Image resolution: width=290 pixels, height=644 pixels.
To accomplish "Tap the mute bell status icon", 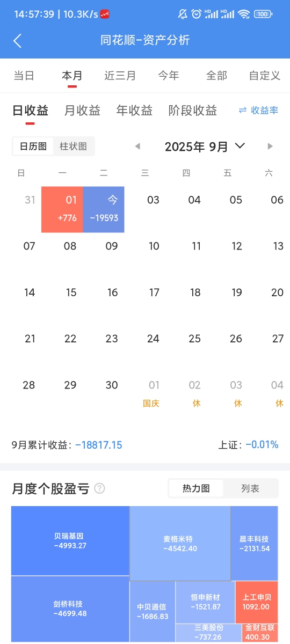I will [x=183, y=14].
